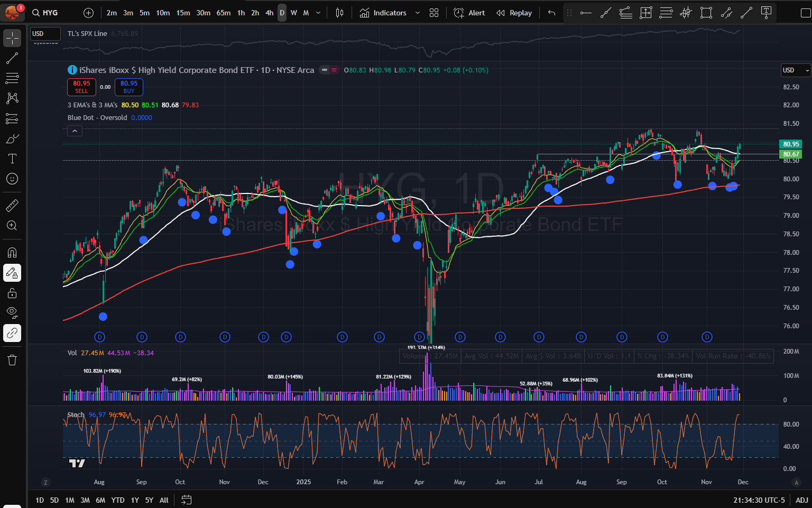Screen dimensions: 812x508
Task: Open the candlestick chart type selector
Action: point(339,13)
